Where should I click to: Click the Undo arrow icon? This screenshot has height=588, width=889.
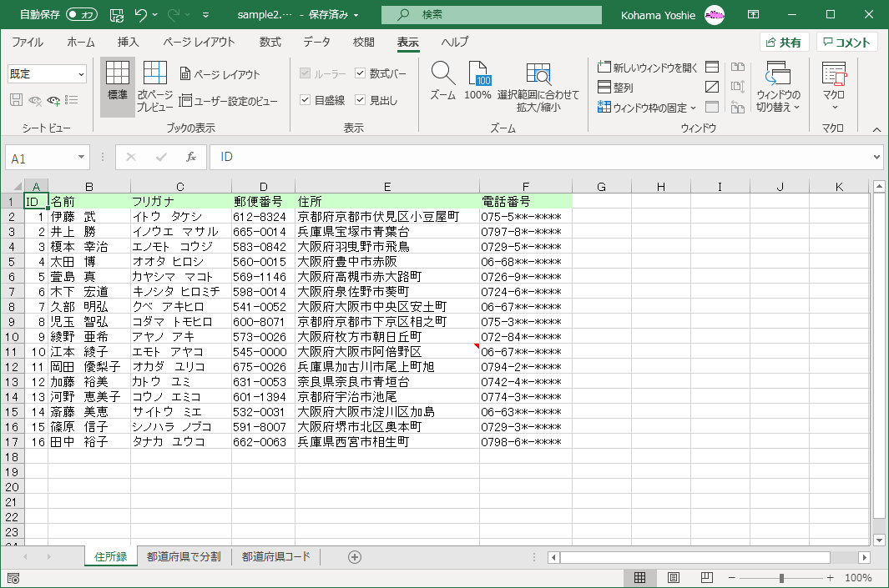(140, 15)
